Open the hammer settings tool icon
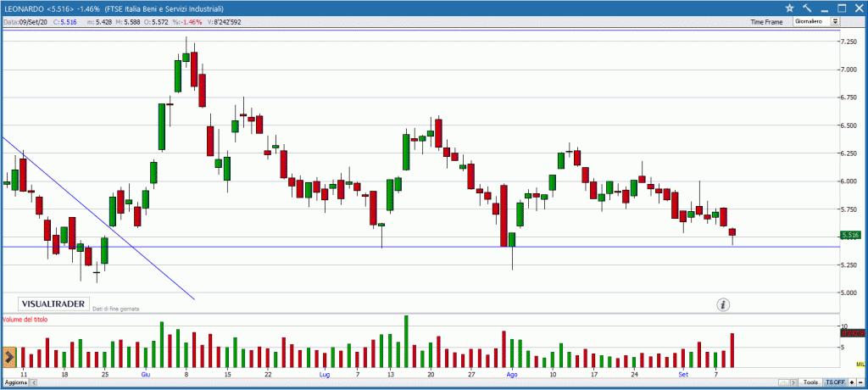This screenshot has width=868, height=390. 807,8
